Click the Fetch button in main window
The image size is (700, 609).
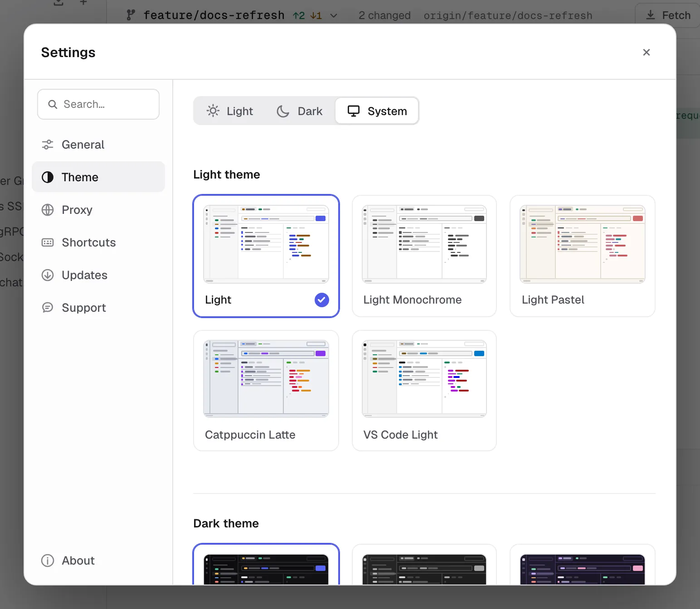(667, 15)
